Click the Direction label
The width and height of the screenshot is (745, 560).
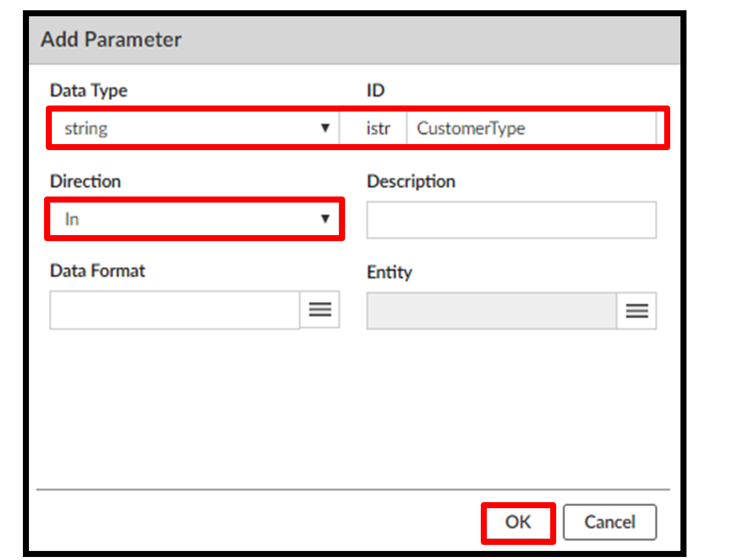click(x=85, y=181)
